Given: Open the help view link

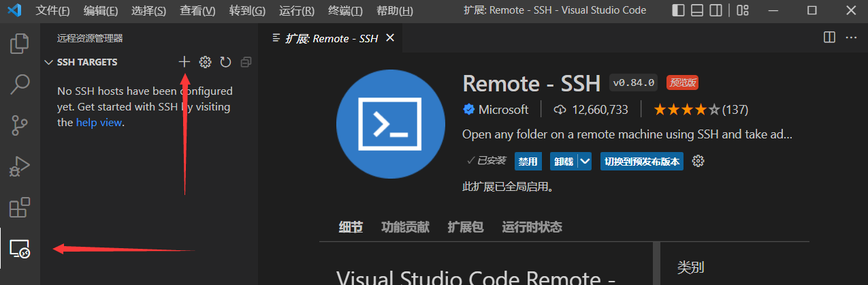Looking at the screenshot, I should tap(99, 123).
